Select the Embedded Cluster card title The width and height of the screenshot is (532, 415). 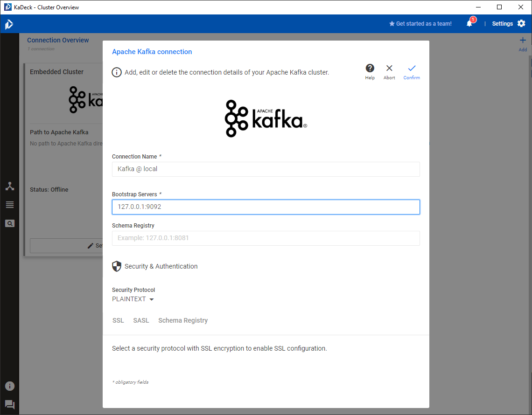click(56, 72)
